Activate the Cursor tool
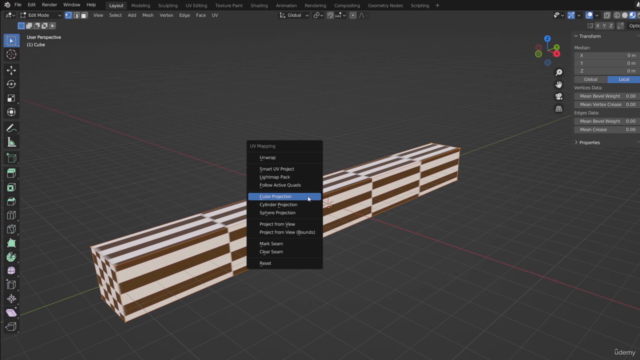640x360 pixels. click(11, 55)
